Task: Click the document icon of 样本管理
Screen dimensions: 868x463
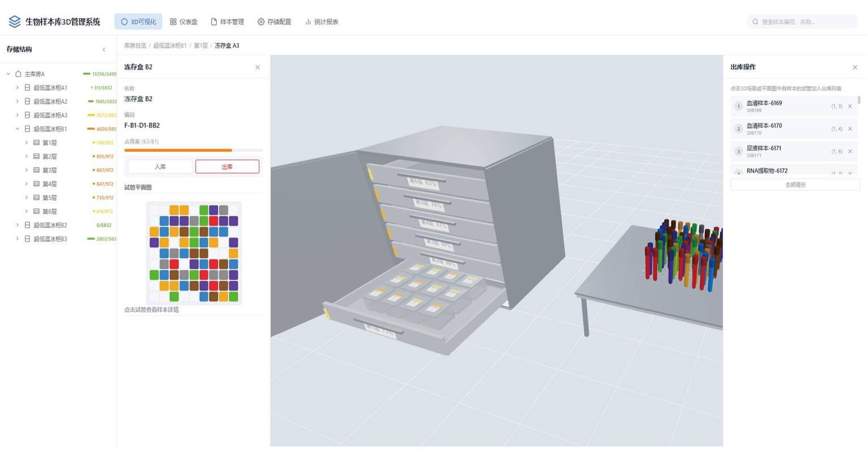Action: pyautogui.click(x=214, y=22)
